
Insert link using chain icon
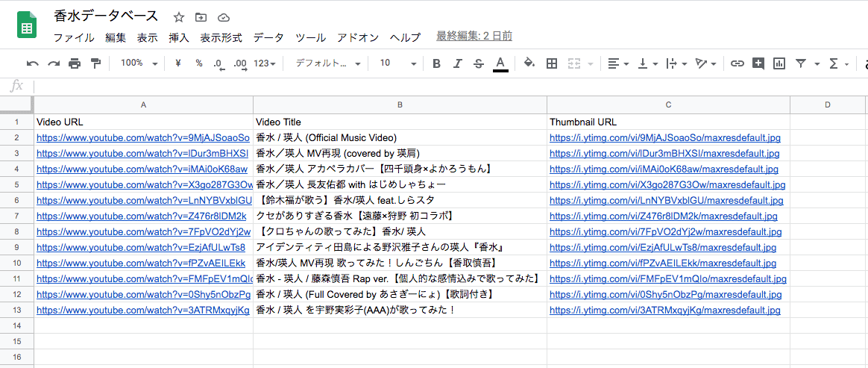click(737, 63)
